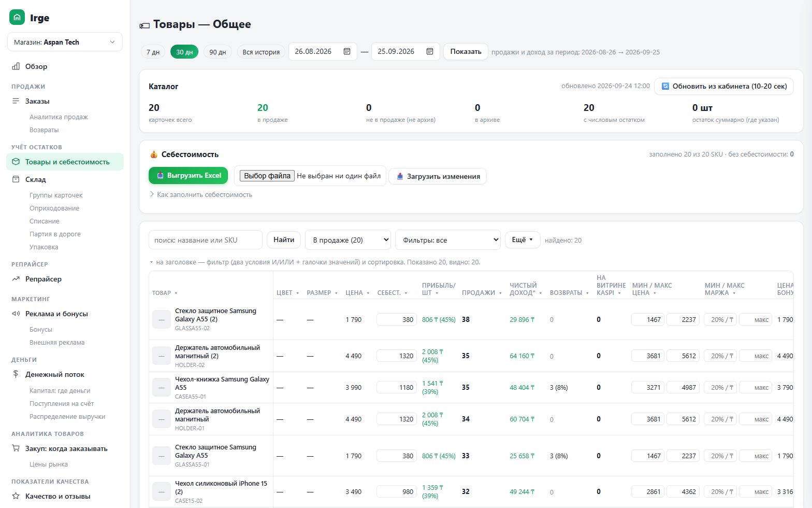Screen dimensions: 812x508
Task: Click image placeholder for Чехол-книжка Samsung Galaxy A55
Action: [x=162, y=388]
